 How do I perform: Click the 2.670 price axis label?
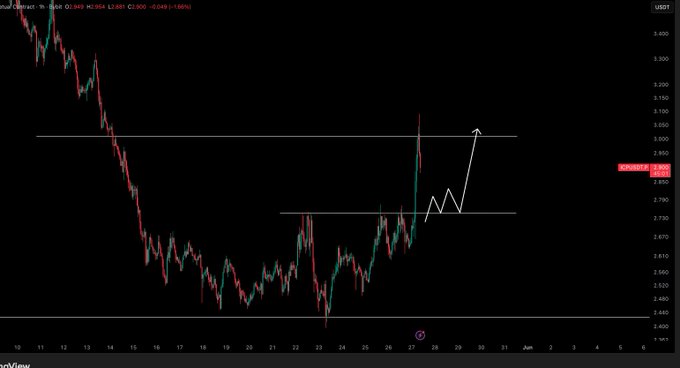point(660,237)
